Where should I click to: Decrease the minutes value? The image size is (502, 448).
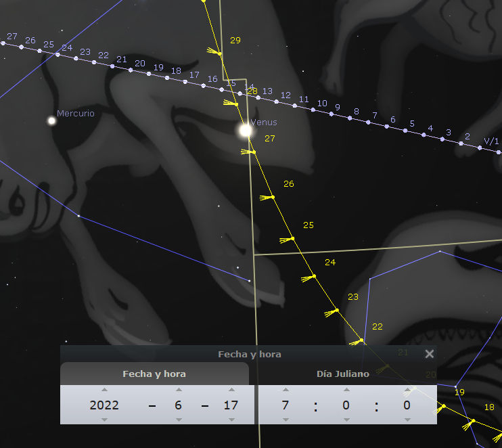[346, 420]
